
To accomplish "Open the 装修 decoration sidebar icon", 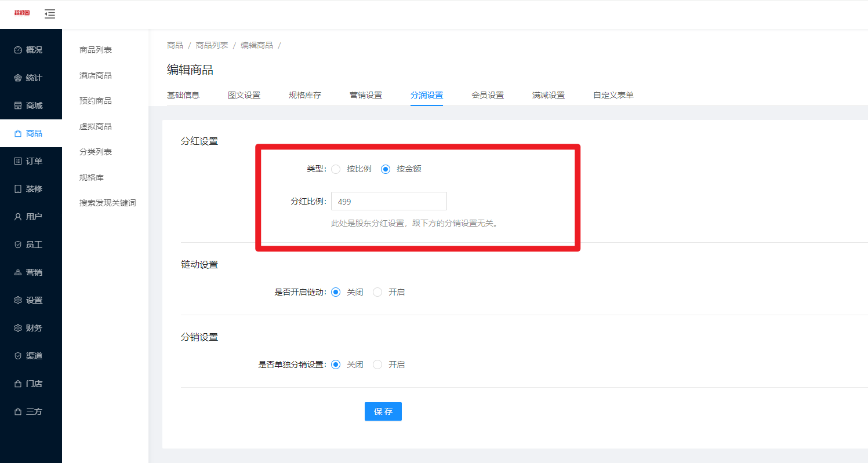I will [x=18, y=189].
